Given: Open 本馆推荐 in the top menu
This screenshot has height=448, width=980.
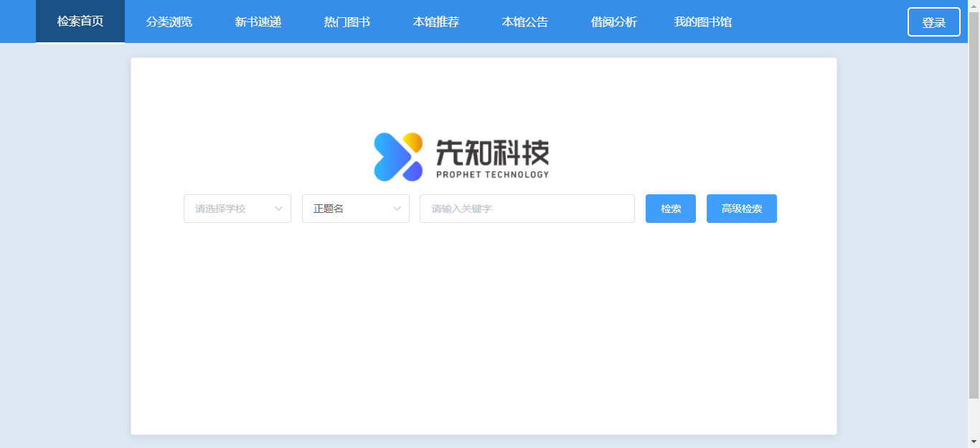Looking at the screenshot, I should click(436, 22).
